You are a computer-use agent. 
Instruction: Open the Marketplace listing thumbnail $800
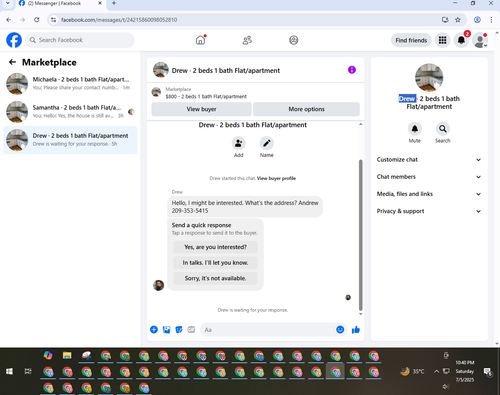point(156,92)
